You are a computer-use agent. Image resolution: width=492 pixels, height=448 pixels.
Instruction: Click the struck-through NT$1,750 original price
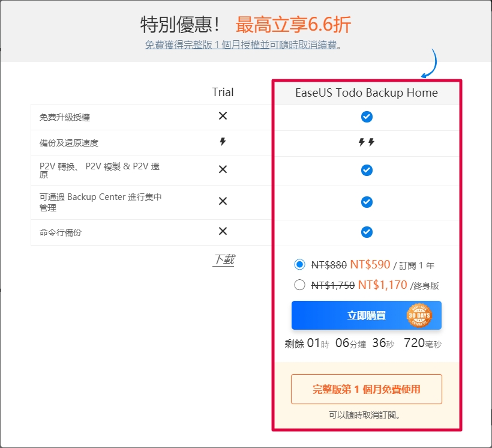pos(332,286)
